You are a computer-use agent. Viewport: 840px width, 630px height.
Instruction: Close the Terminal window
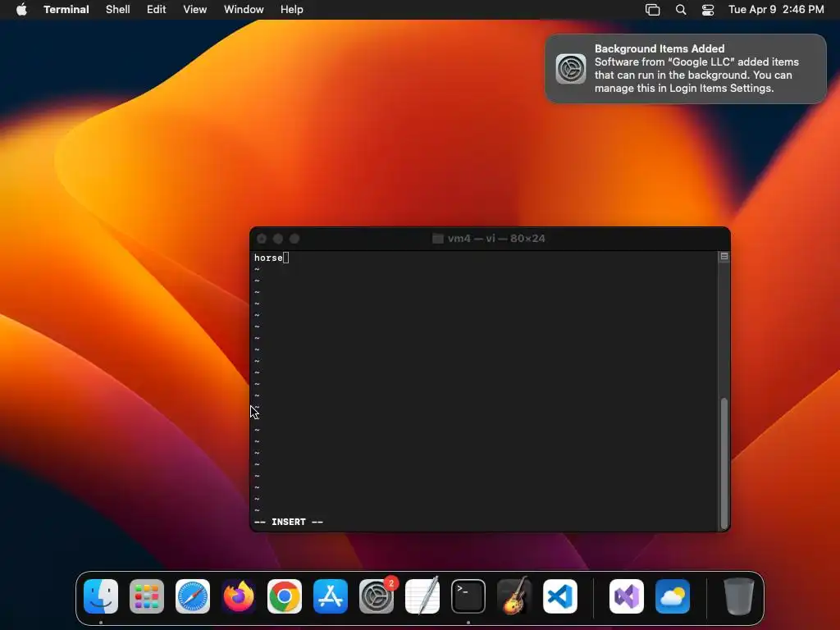(x=262, y=239)
